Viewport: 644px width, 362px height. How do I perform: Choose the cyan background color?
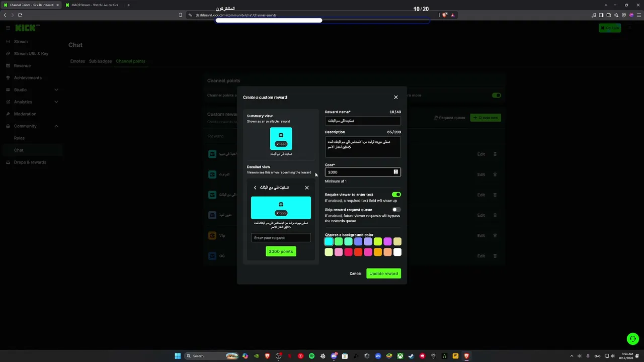pyautogui.click(x=329, y=242)
